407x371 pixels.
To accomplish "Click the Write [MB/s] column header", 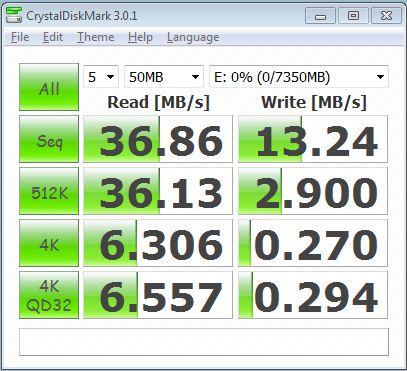I will coord(314,102).
